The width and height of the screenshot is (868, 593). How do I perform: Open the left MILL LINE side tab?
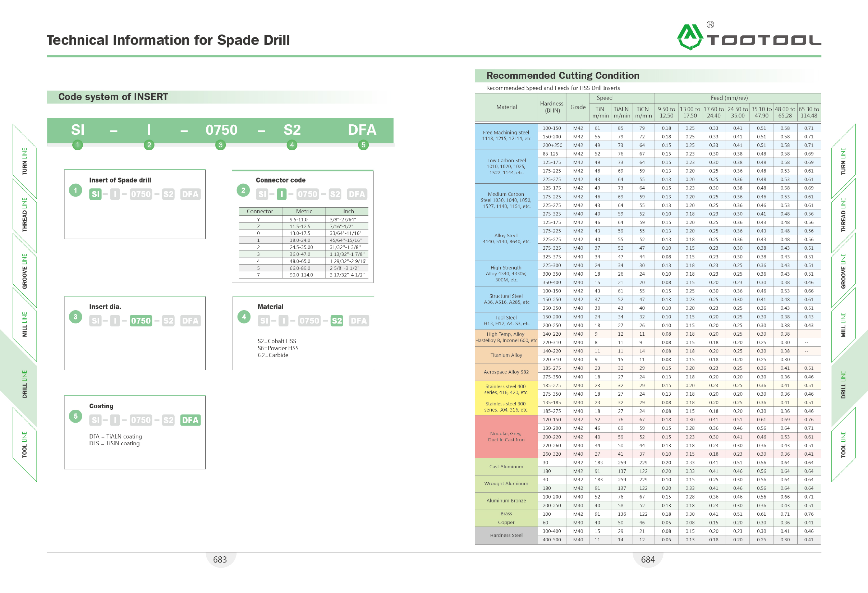tap(25, 325)
